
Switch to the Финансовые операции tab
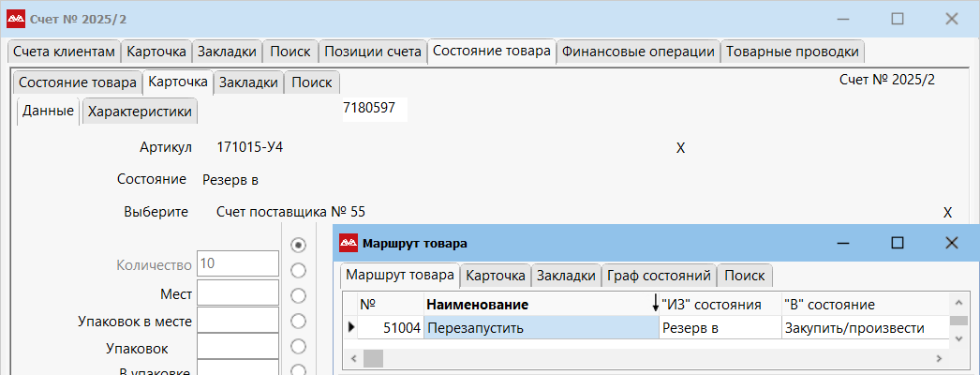tap(638, 52)
